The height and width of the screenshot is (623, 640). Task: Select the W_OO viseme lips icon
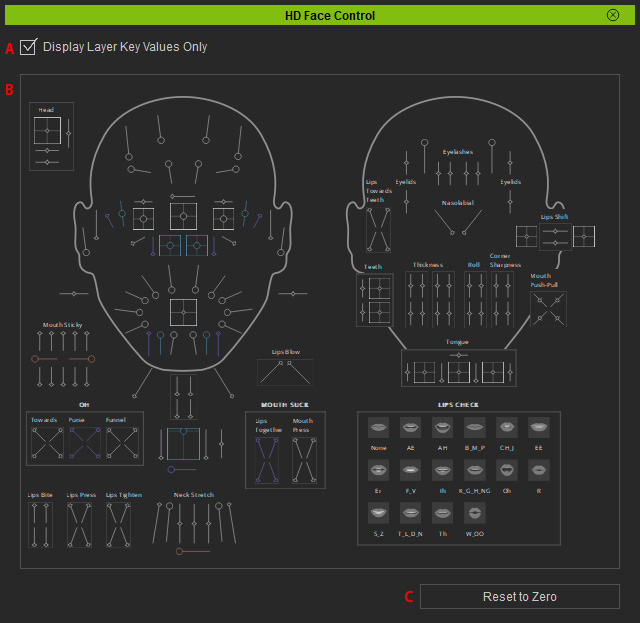point(475,513)
